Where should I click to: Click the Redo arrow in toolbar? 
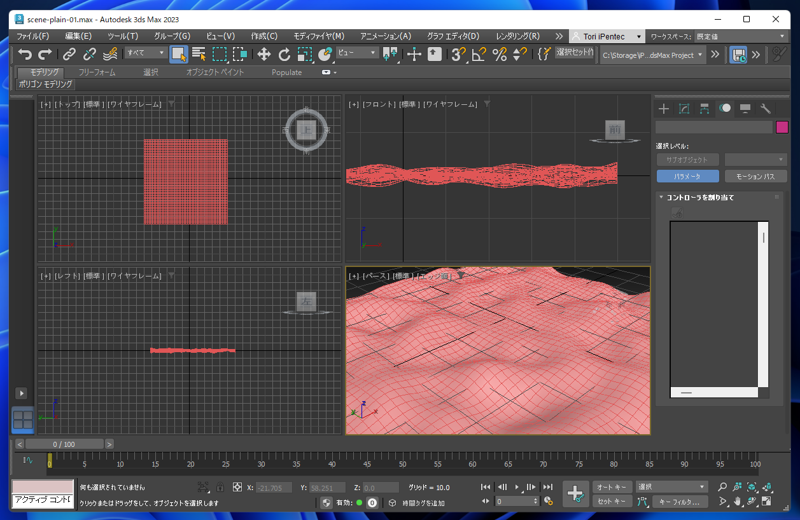45,54
